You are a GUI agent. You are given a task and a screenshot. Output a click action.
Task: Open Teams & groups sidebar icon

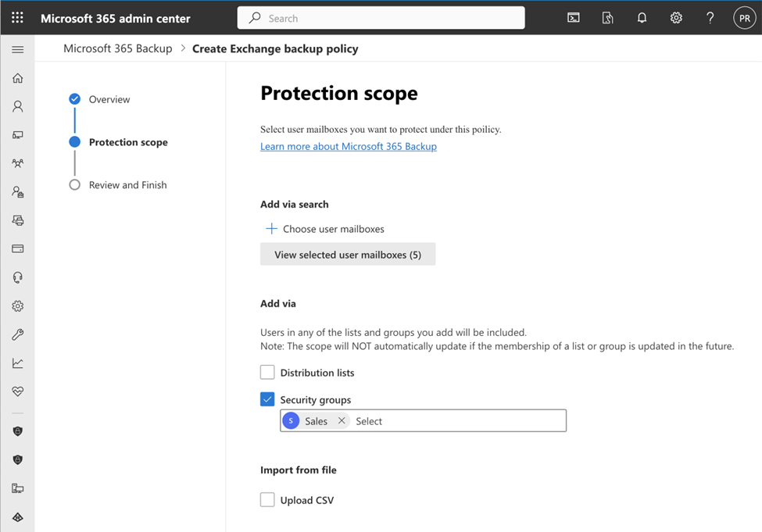coord(17,163)
